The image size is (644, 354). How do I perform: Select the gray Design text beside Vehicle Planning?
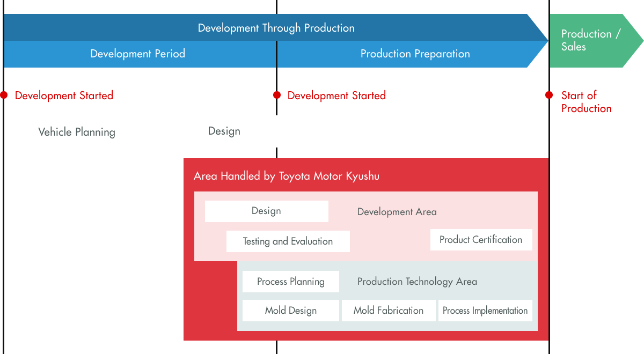coord(224,131)
